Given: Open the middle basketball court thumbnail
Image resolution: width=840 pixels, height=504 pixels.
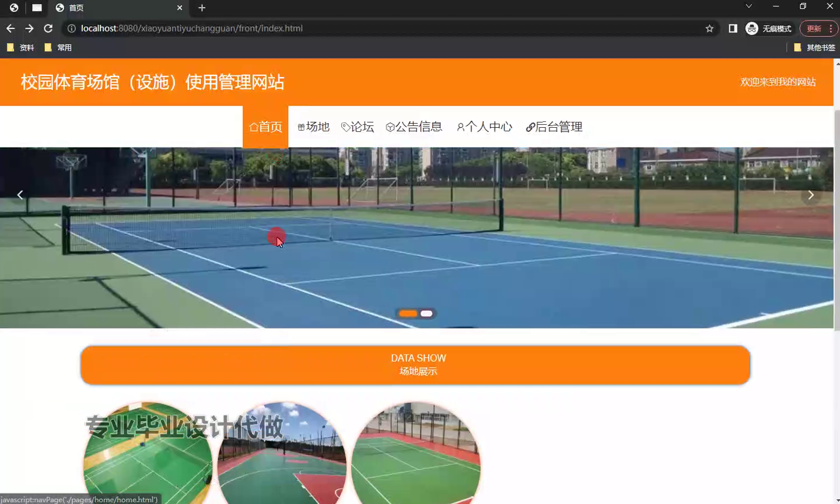Looking at the screenshot, I should [282, 453].
